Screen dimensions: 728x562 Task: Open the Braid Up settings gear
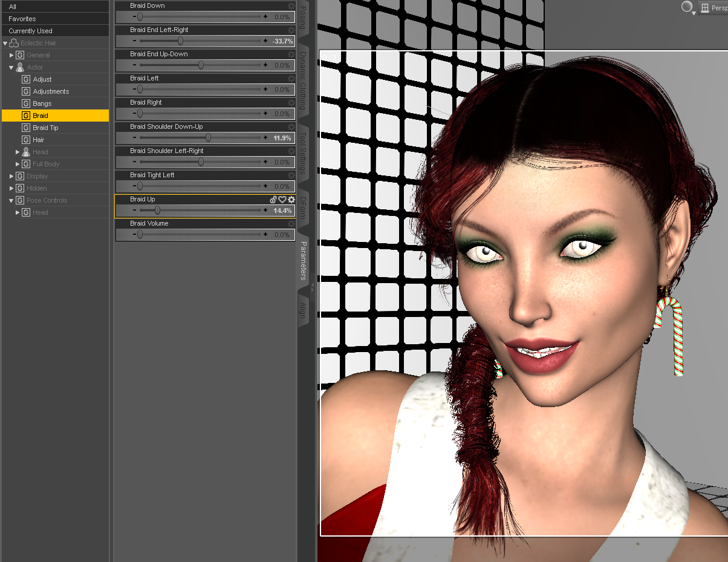coord(291,199)
